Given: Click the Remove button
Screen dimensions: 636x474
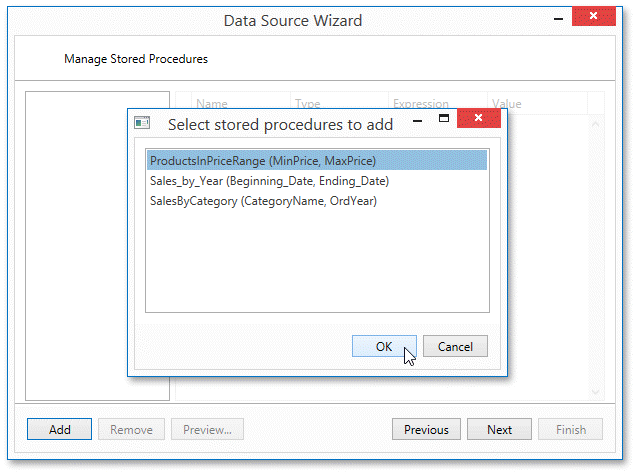Looking at the screenshot, I should point(131,429).
